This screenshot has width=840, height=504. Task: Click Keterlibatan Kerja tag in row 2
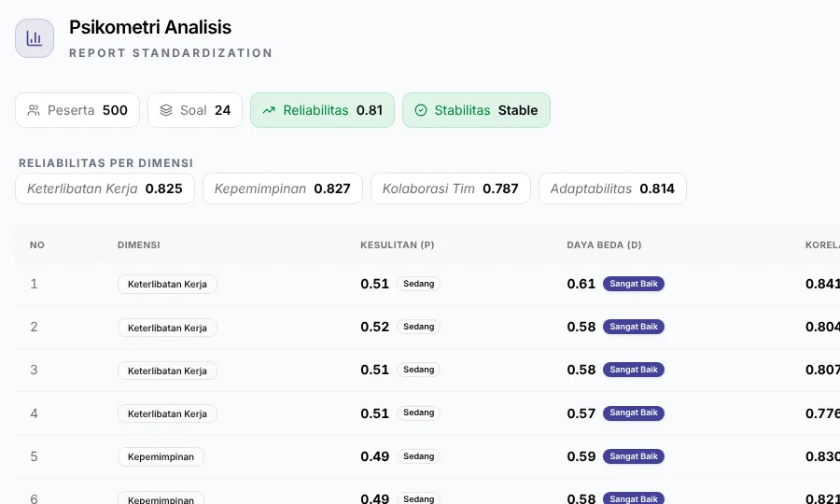pyautogui.click(x=167, y=328)
